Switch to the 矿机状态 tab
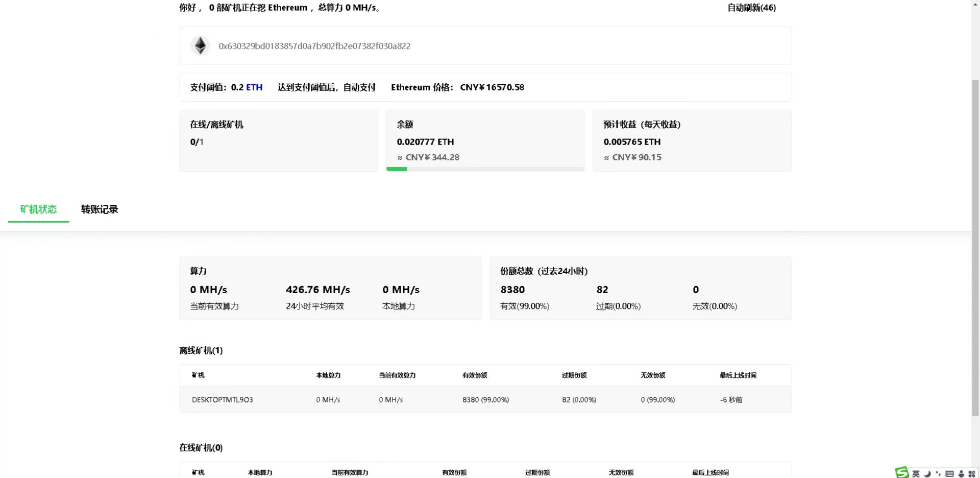 click(x=38, y=209)
